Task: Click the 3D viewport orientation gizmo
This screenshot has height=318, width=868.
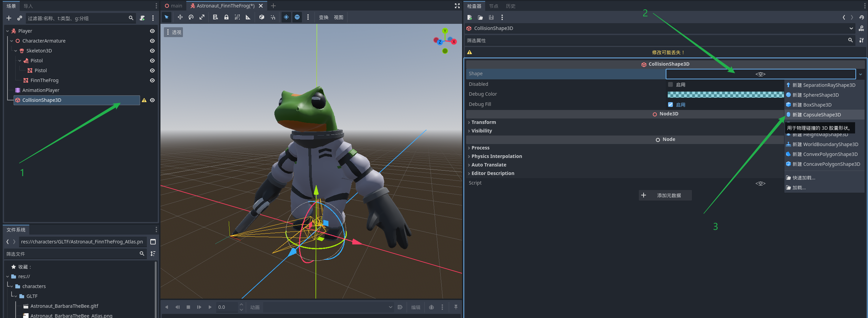Action: tap(445, 41)
